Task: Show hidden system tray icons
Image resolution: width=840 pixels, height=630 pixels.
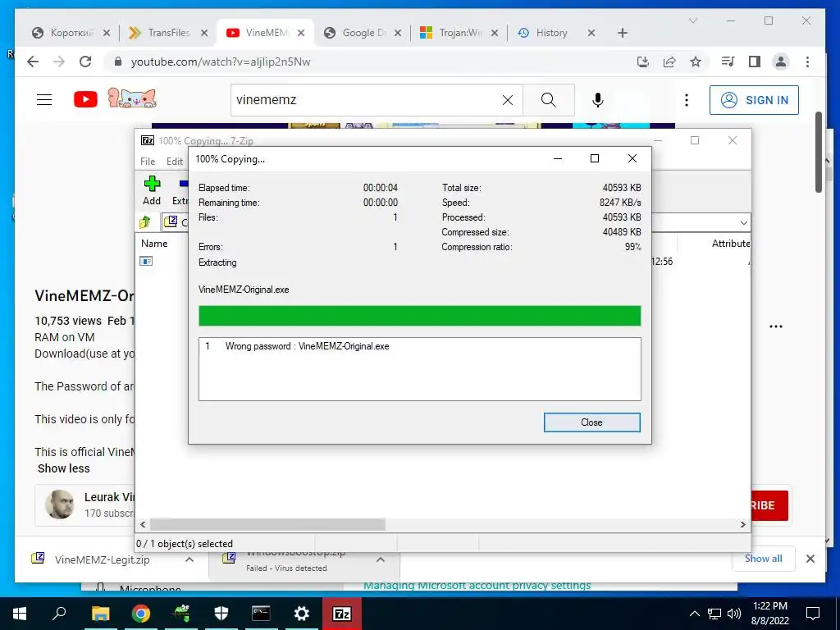Action: (x=694, y=614)
